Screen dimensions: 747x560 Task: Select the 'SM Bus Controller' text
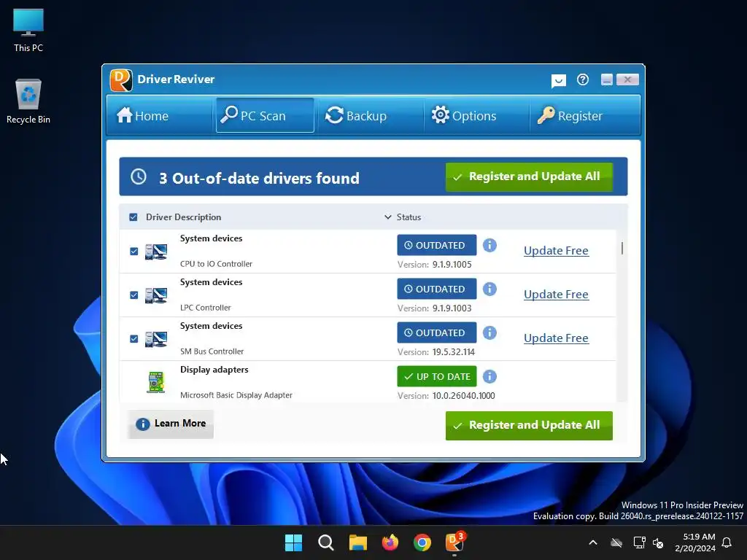212,351
